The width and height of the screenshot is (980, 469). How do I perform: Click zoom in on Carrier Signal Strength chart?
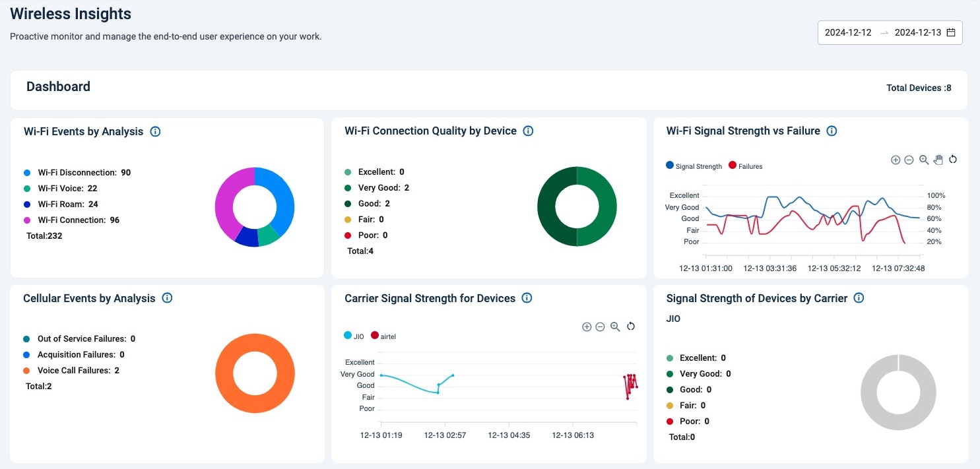(x=587, y=327)
